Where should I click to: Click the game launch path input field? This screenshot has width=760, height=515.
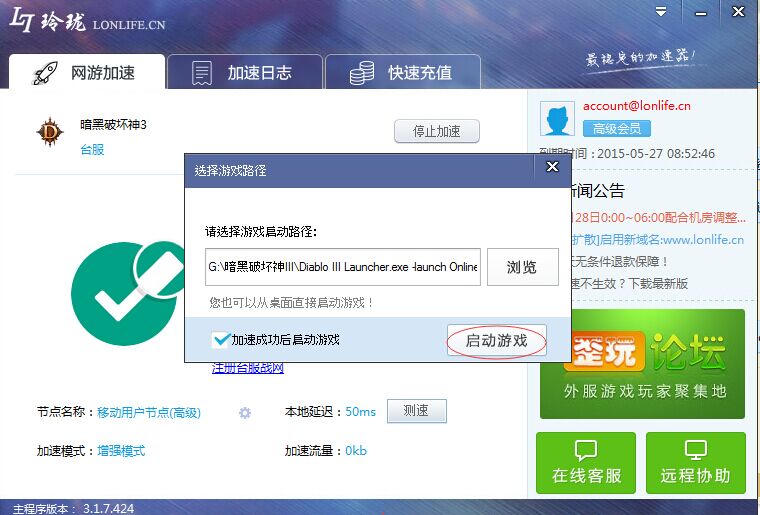(x=343, y=267)
